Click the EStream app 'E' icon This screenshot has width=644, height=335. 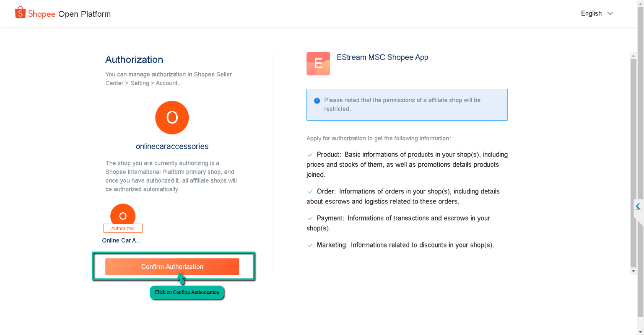coord(318,64)
